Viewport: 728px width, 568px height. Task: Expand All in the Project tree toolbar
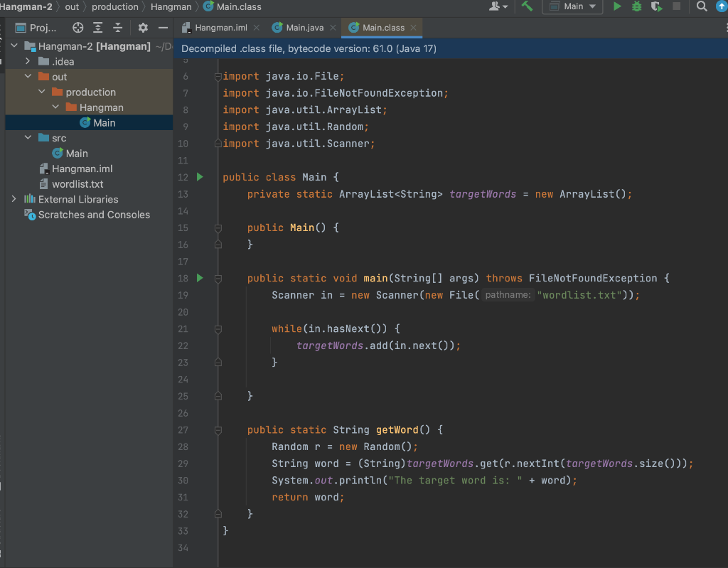[98, 28]
